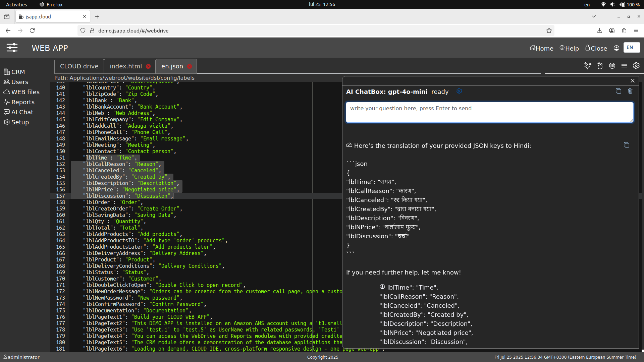Screen dimensions: 644x362
Task: Open Firefox extensions icon
Action: 624,31
